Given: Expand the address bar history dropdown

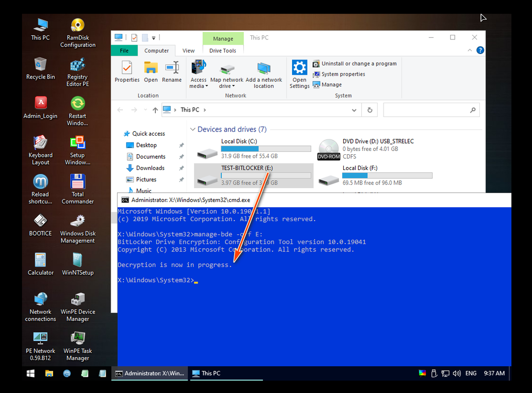Looking at the screenshot, I should (x=354, y=110).
